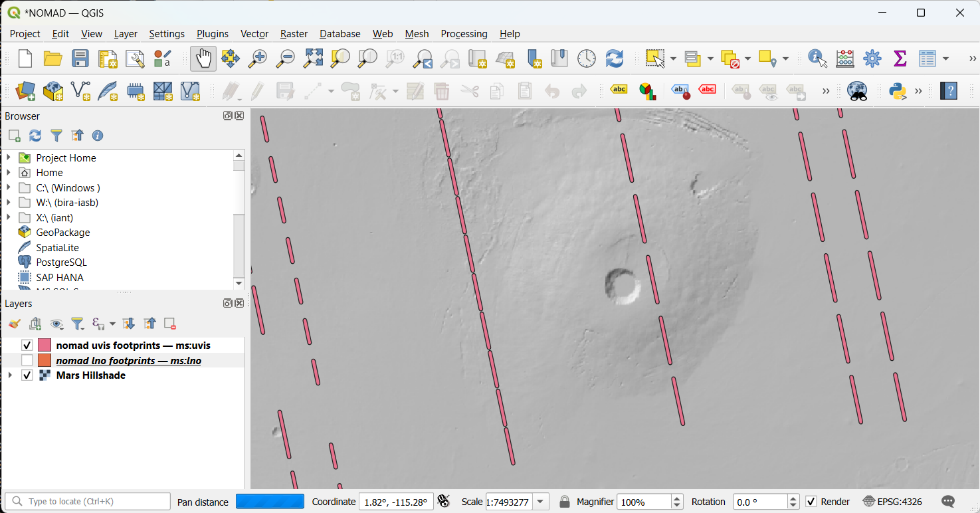The height and width of the screenshot is (513, 980).
Task: Open the Layer menu
Action: point(126,33)
